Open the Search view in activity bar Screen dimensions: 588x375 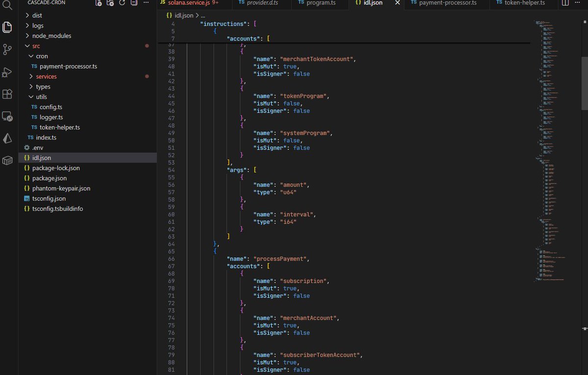point(7,5)
